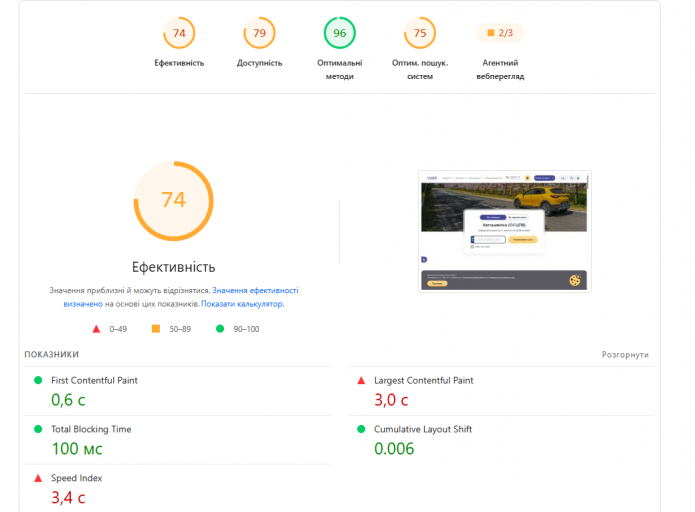Image resolution: width=695 pixels, height=512 pixels.
Task: Open the Показати калькулятор link
Action: (242, 304)
